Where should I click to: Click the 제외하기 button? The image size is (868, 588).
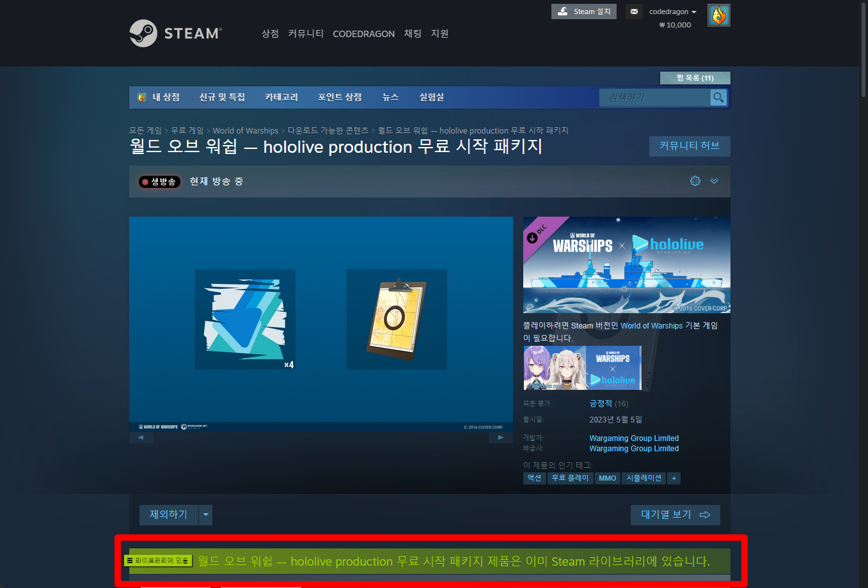tap(169, 514)
